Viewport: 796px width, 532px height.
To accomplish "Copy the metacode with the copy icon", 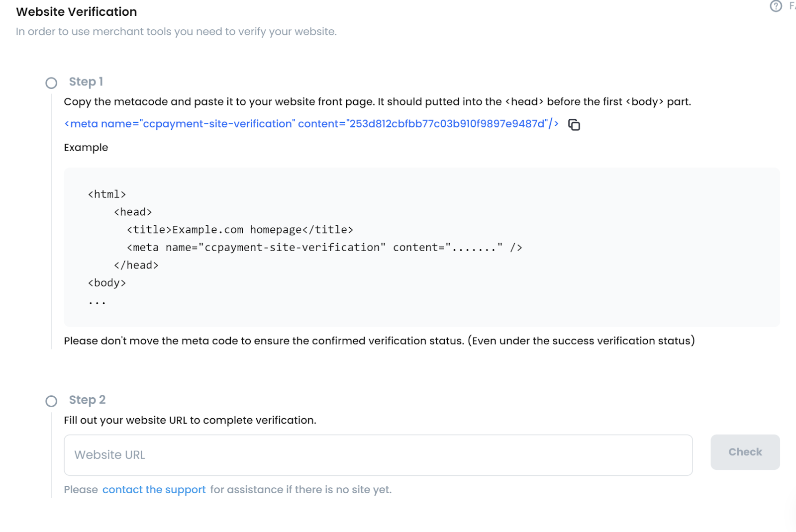I will (x=574, y=125).
